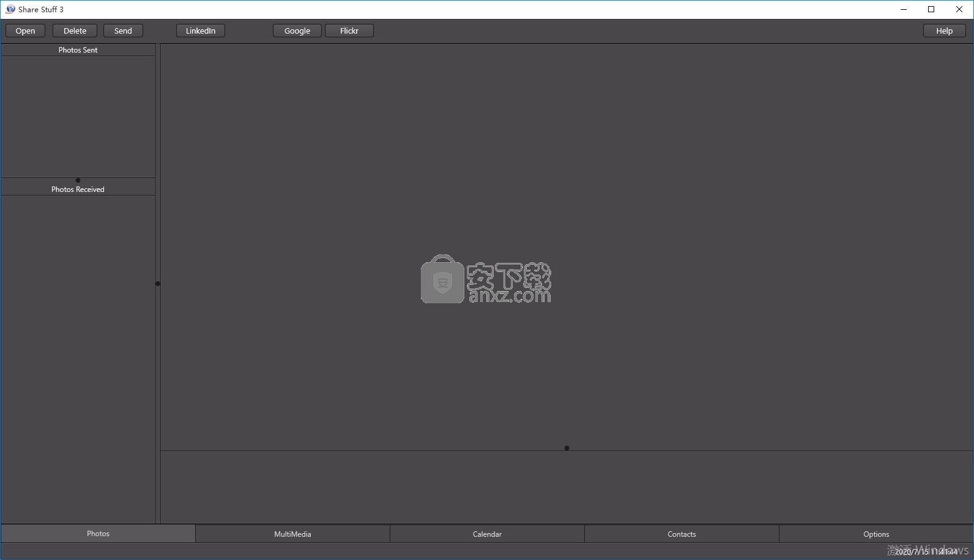Click the Google button
The height and width of the screenshot is (560, 974).
click(x=297, y=31)
